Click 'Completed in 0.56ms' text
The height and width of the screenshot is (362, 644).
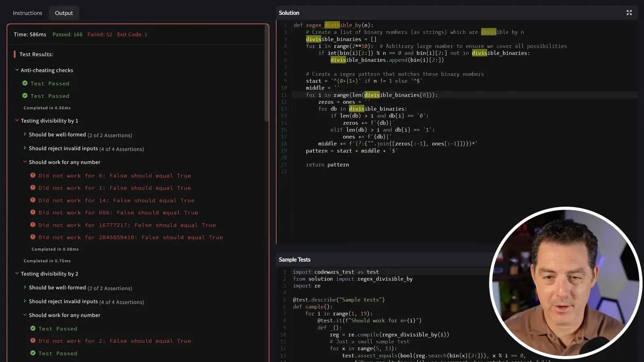tap(47, 108)
